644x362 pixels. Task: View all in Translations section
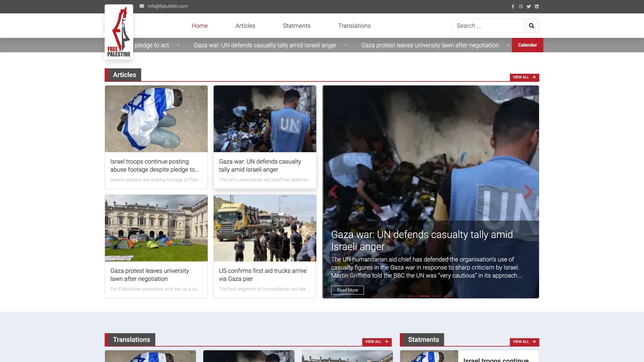[x=377, y=342]
